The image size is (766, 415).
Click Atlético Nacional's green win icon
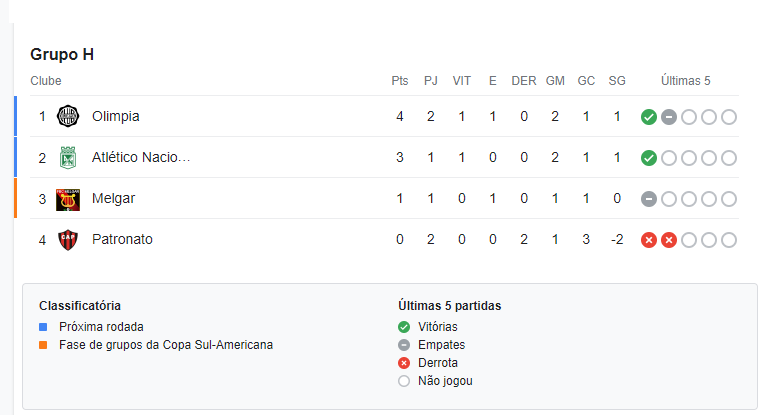pos(649,158)
